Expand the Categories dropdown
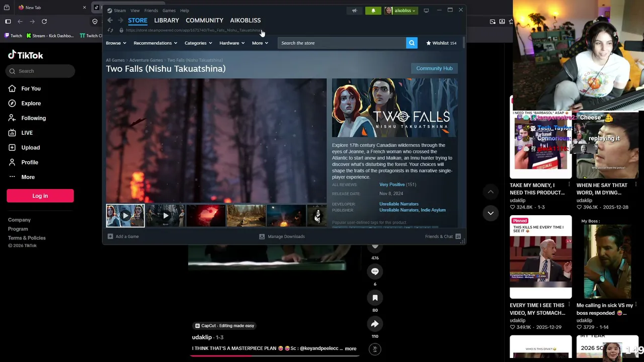The image size is (644, 362). [x=198, y=43]
